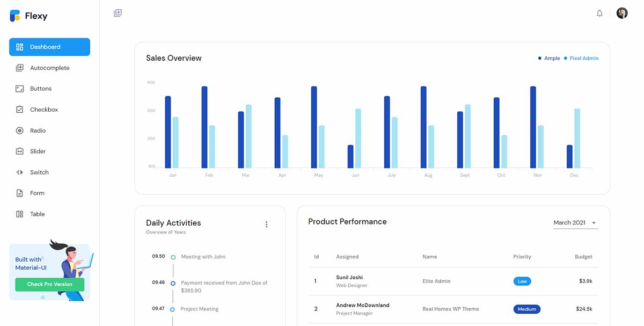Toggle the Ample series in the chart legend
This screenshot has width=644, height=326.
pyautogui.click(x=548, y=58)
